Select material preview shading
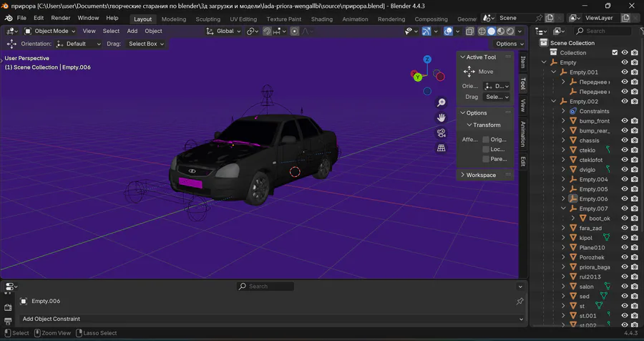Image resolution: width=644 pixels, height=341 pixels. coord(501,32)
